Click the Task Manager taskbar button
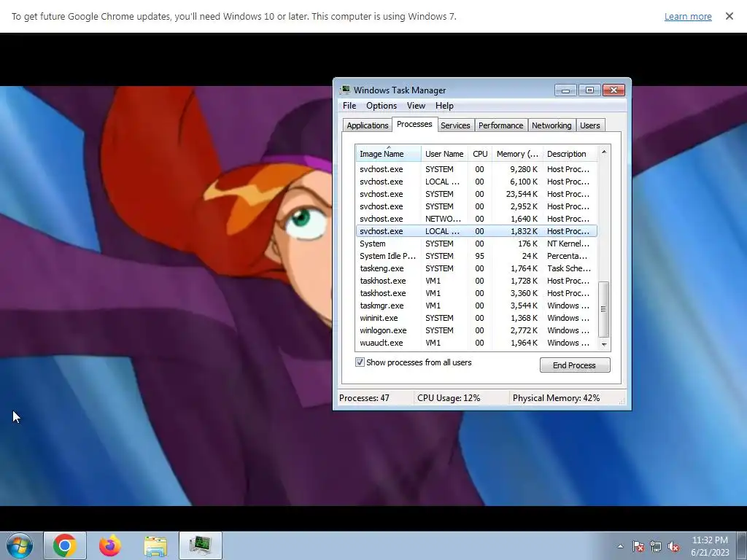Image resolution: width=747 pixels, height=560 pixels. pyautogui.click(x=201, y=545)
